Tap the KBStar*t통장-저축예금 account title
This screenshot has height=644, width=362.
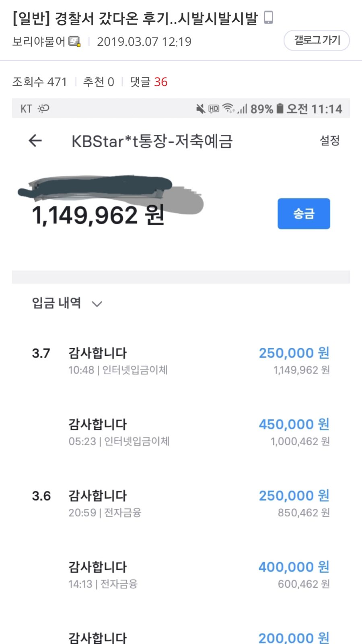coord(152,141)
